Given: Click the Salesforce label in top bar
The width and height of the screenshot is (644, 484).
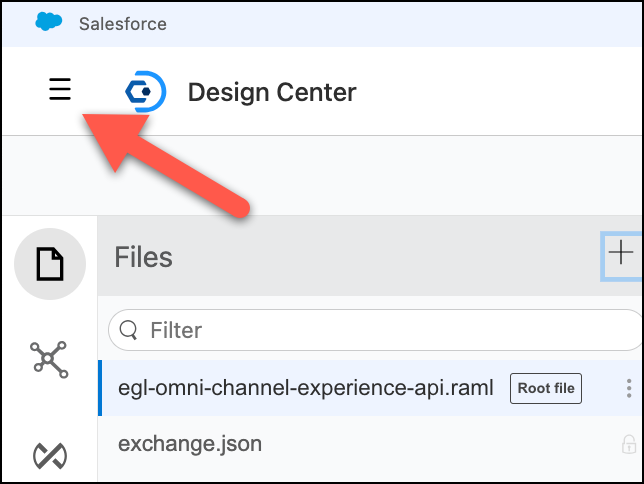Looking at the screenshot, I should 123,23.
